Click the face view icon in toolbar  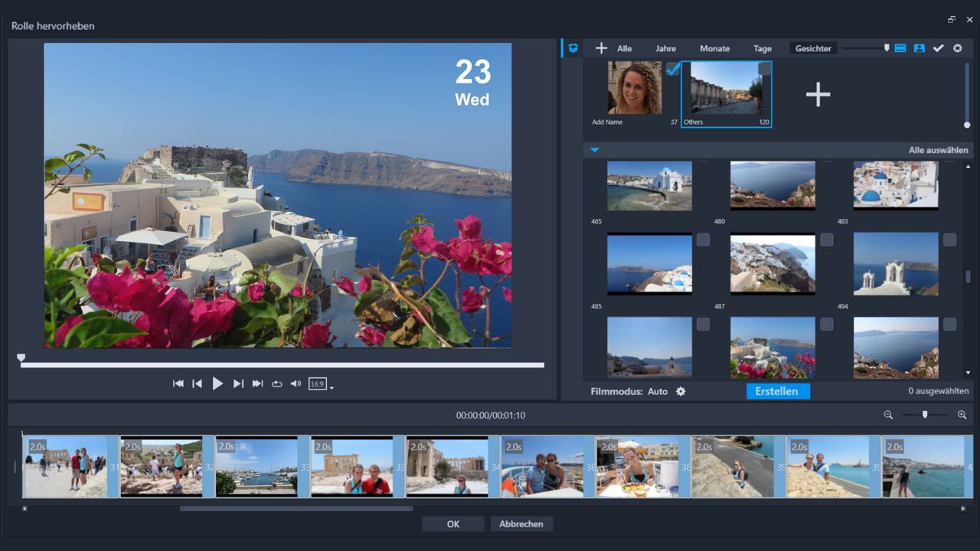pyautogui.click(x=920, y=48)
